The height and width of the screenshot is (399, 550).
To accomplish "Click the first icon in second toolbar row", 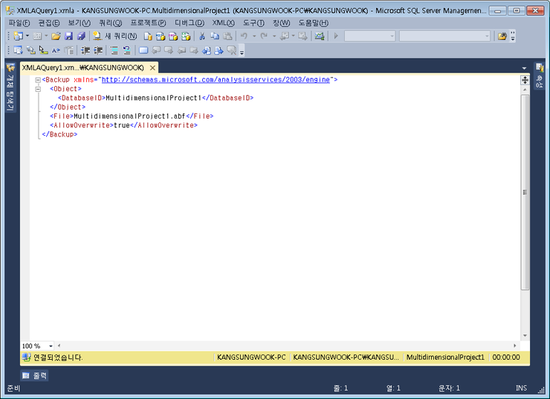I will 18,50.
